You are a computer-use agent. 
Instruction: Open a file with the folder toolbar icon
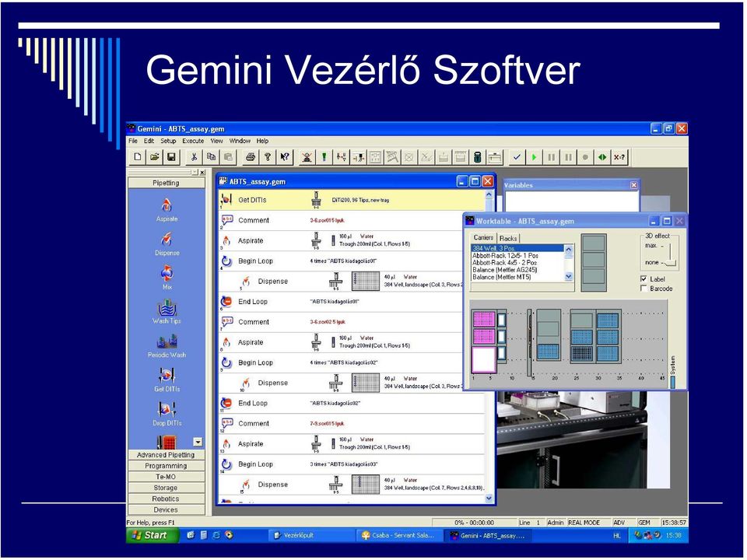coord(154,156)
